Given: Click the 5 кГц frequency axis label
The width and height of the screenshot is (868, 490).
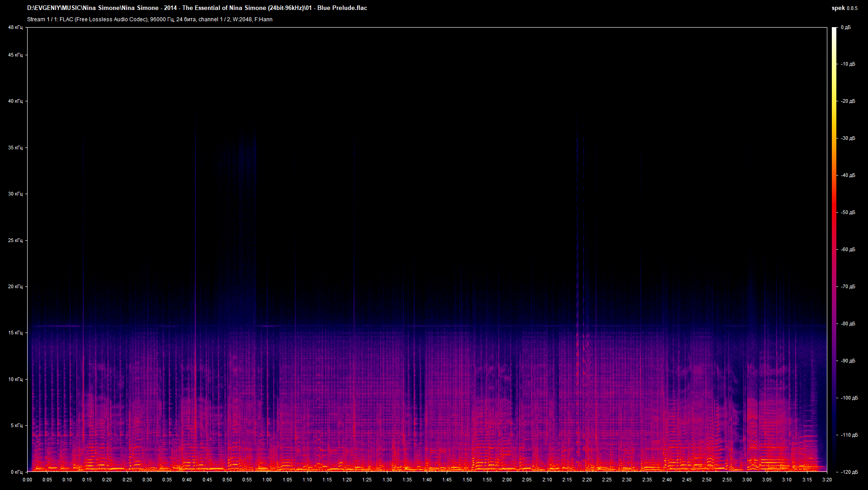Looking at the screenshot, I should pyautogui.click(x=17, y=426).
